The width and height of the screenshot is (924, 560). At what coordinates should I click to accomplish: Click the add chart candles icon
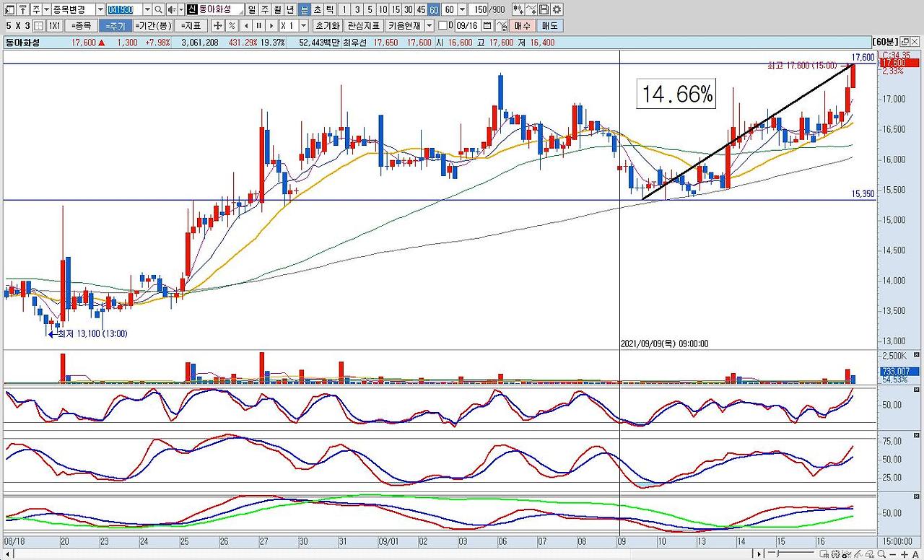pos(518,9)
